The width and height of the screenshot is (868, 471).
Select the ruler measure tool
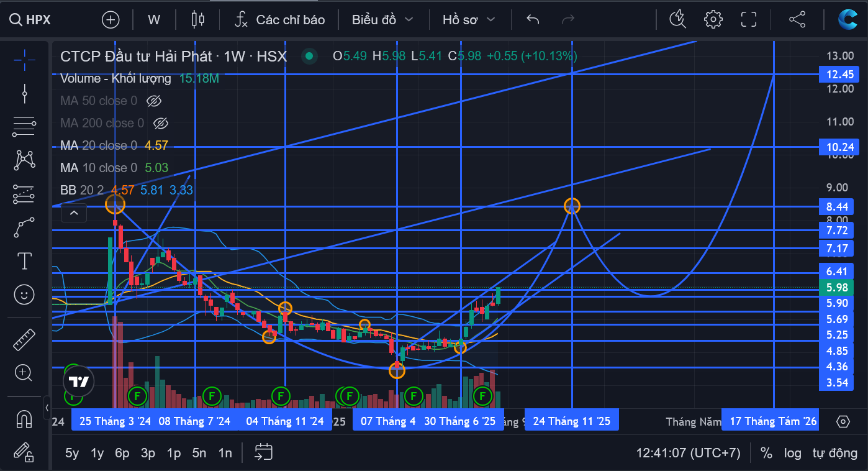tap(24, 339)
